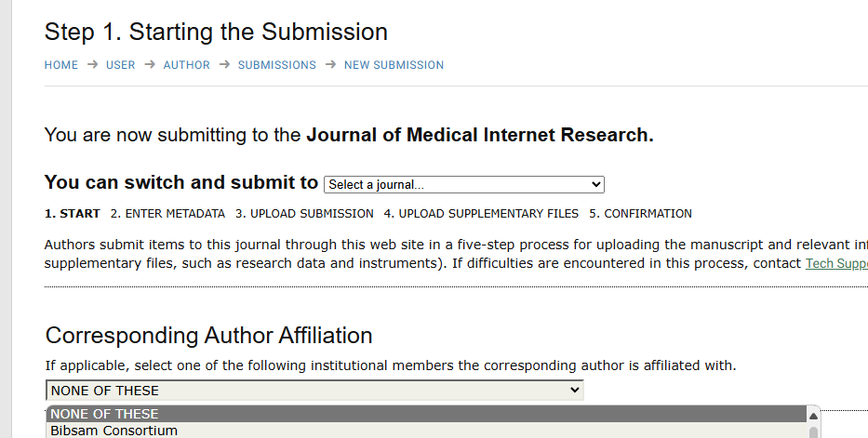Click the 'Corresponding Author Affiliation' section heading
868x438 pixels.
pos(208,336)
